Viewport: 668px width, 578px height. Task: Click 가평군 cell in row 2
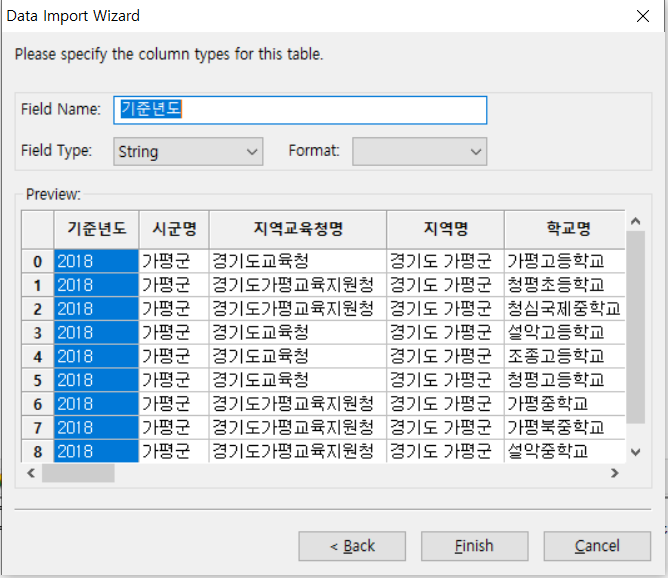pos(174,309)
